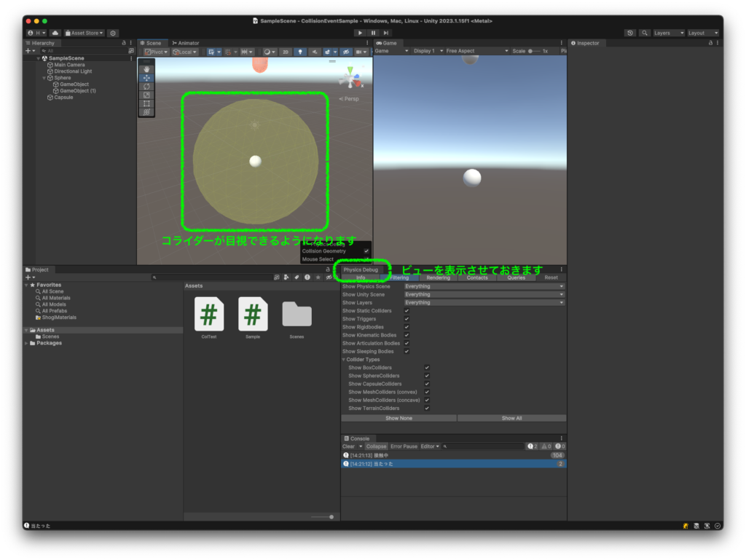Open the Pivot dropdown
The image size is (746, 560).
tap(157, 52)
